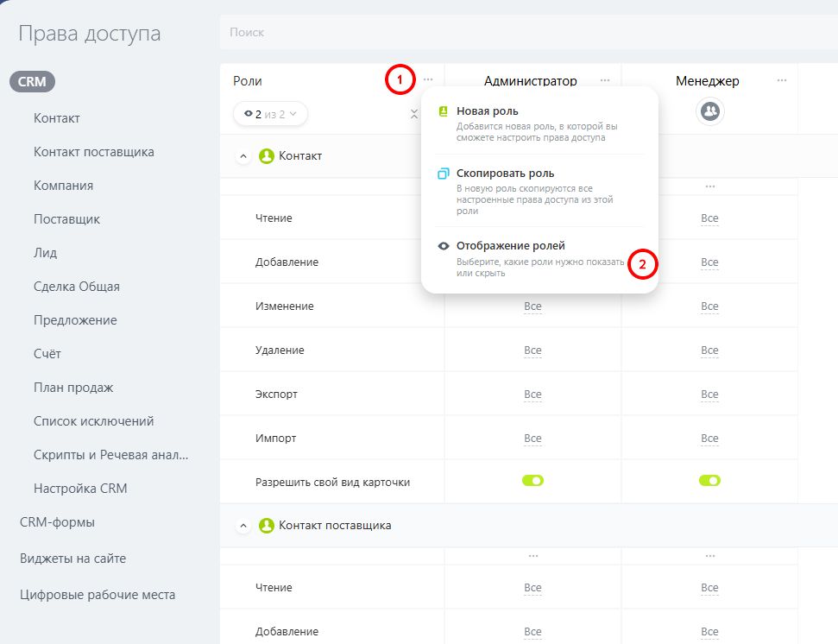Image resolution: width=838 pixels, height=644 pixels.
Task: Select Новая роль from the popup menu
Action: [x=488, y=111]
